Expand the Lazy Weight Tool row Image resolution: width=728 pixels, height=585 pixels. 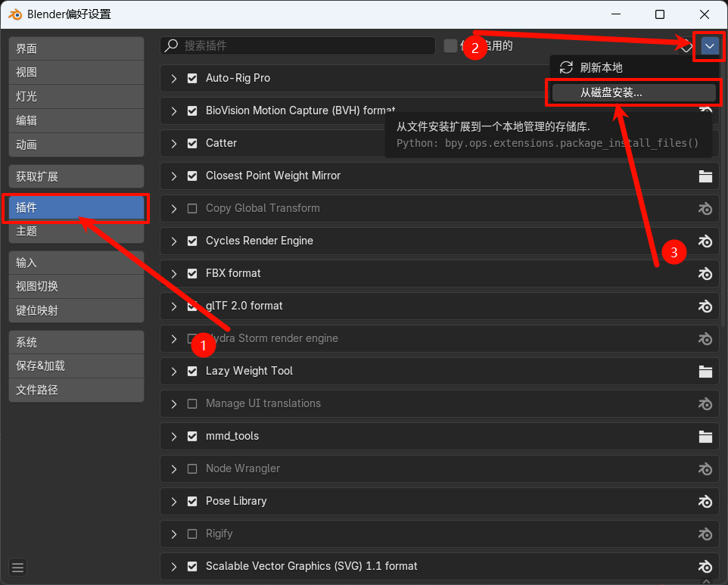click(x=173, y=371)
